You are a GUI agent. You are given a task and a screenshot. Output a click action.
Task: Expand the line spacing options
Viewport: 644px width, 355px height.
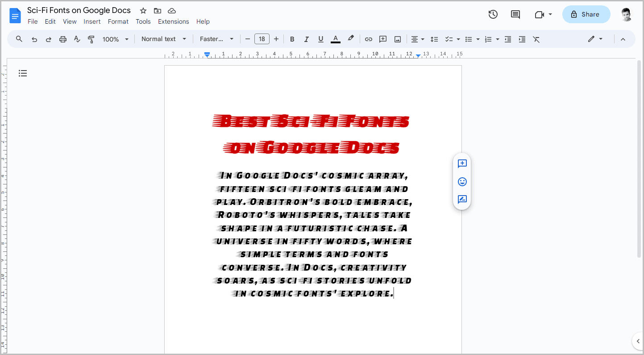pos(434,39)
